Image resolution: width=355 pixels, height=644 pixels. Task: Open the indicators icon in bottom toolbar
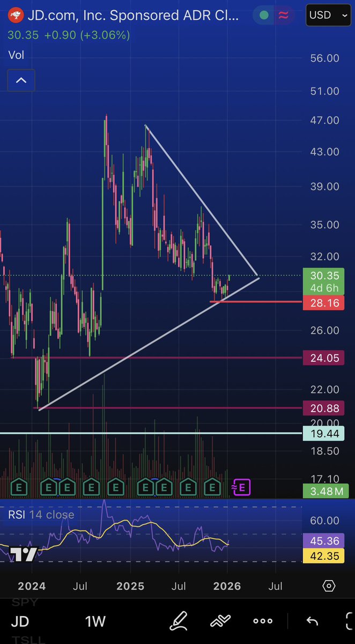click(x=220, y=621)
